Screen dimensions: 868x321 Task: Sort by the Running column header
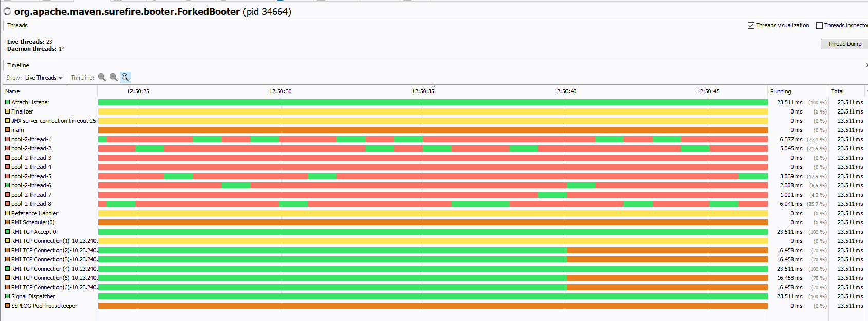[x=781, y=91]
